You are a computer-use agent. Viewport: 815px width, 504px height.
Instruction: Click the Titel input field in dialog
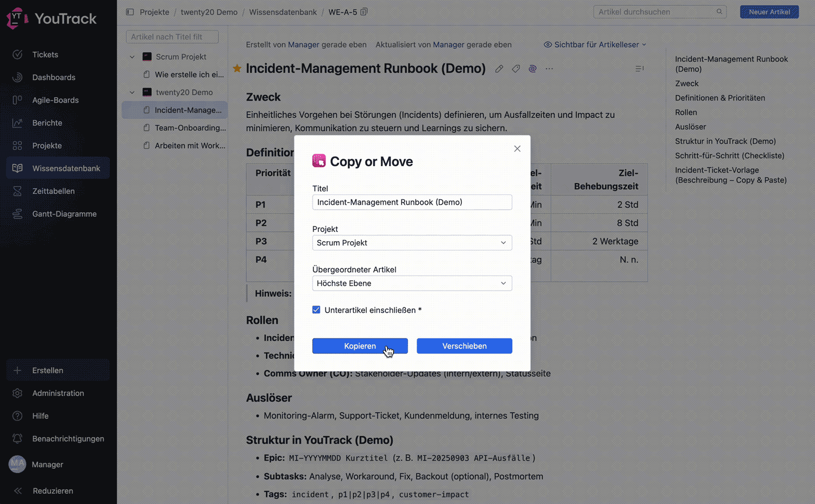click(x=412, y=203)
